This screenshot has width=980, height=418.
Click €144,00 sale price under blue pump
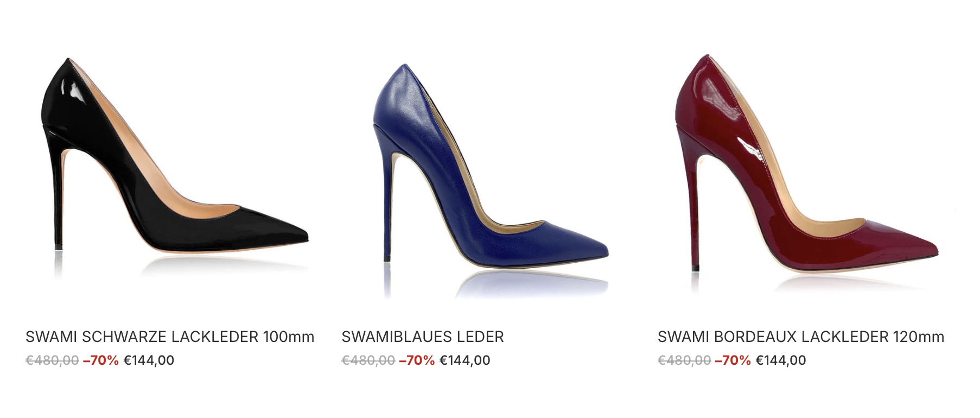click(x=465, y=360)
